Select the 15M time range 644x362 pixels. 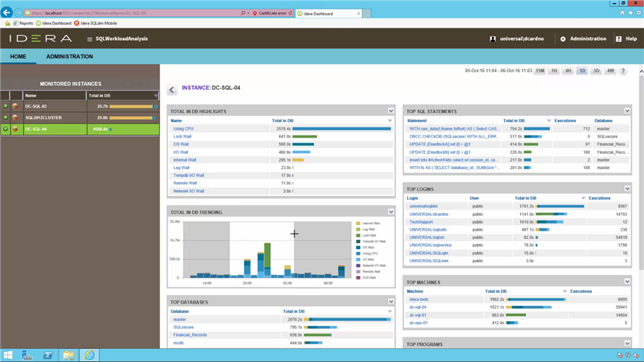(x=539, y=71)
